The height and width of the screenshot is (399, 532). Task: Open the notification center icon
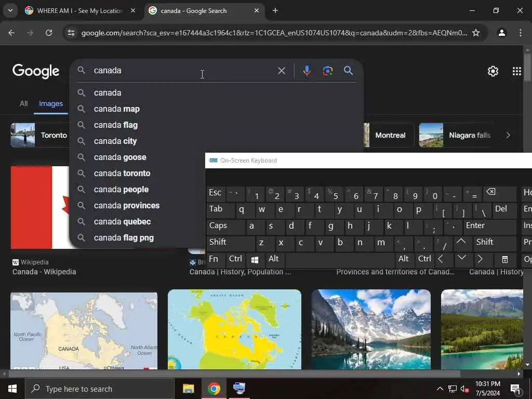(x=516, y=389)
